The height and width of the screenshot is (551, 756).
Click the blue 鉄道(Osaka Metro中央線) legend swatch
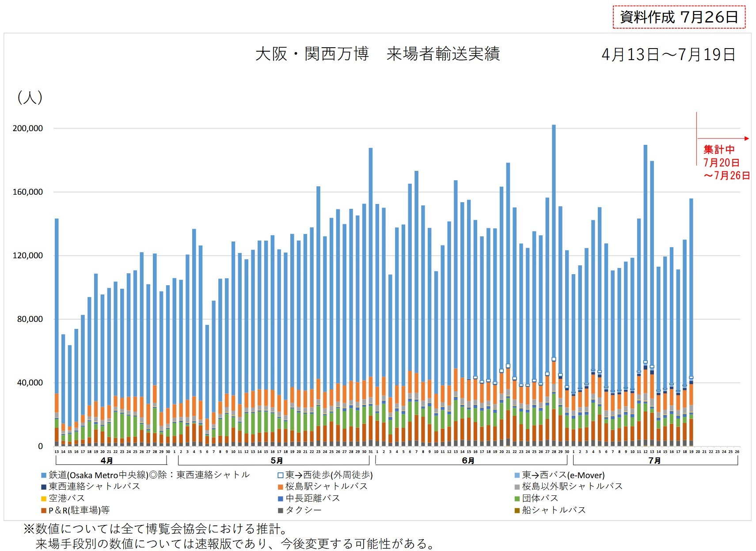[x=43, y=476]
